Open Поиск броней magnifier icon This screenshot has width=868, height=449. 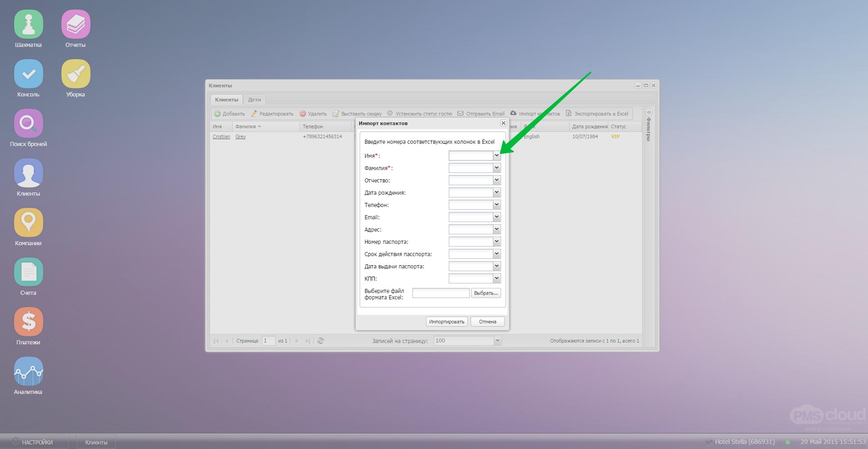click(28, 123)
